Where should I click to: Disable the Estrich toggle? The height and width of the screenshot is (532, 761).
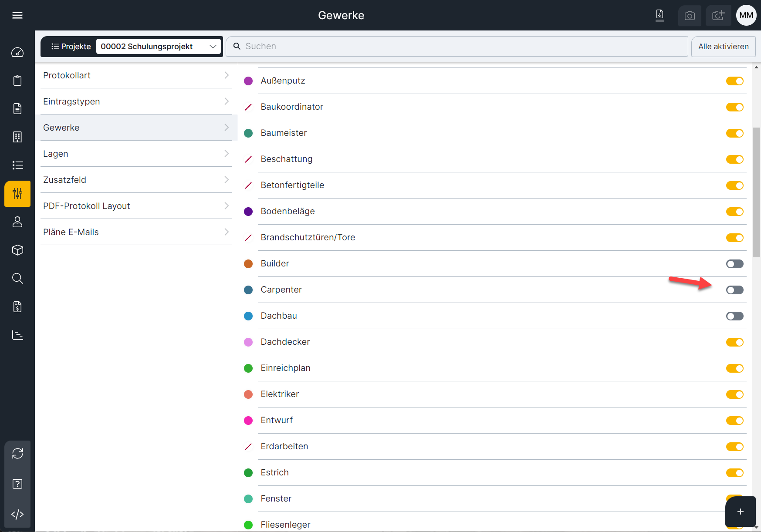coord(735,473)
